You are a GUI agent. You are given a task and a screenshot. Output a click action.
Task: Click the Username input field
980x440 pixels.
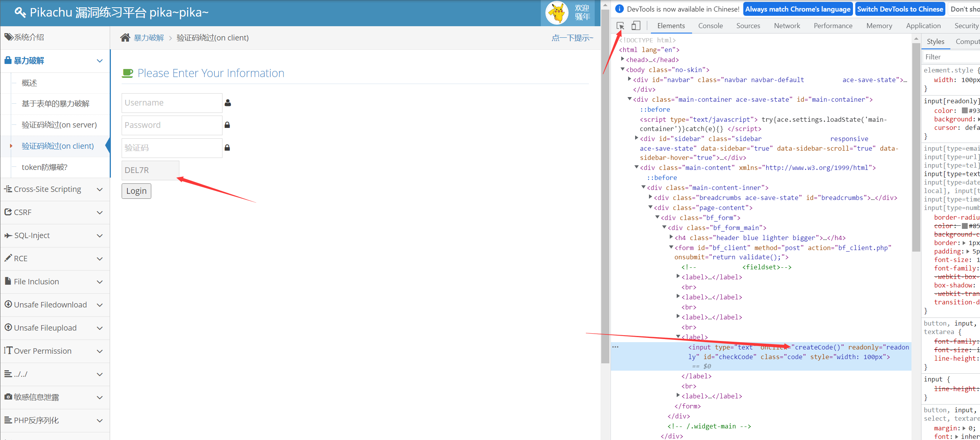click(x=172, y=103)
